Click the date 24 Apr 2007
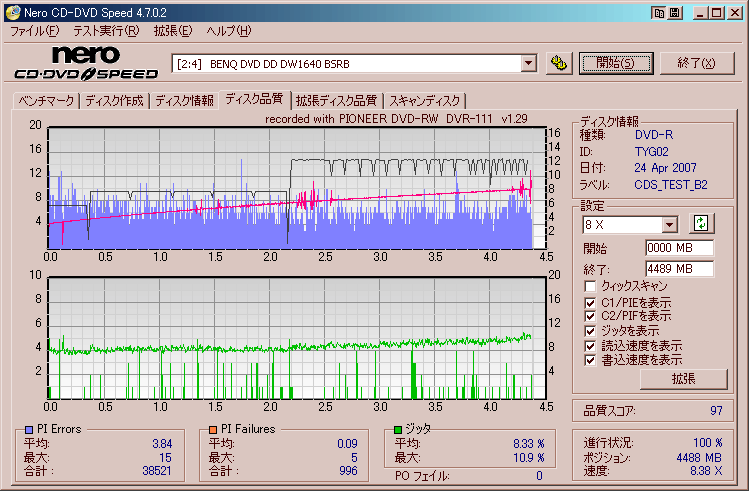This screenshot has height=491, width=749. click(665, 168)
